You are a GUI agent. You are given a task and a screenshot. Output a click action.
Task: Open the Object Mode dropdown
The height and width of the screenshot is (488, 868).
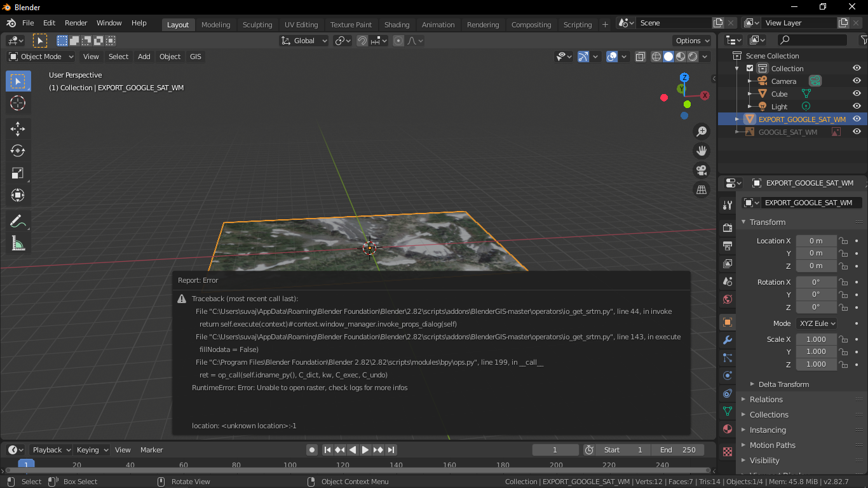click(x=40, y=57)
